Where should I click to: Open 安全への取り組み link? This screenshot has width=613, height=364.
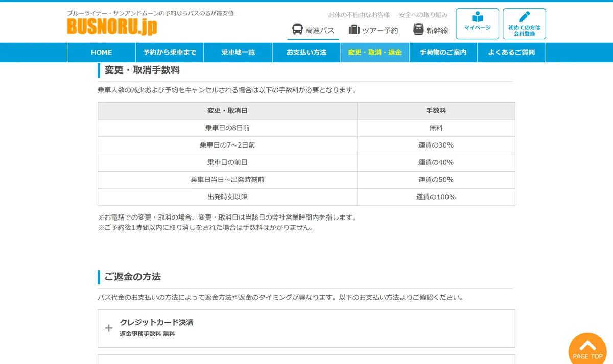(x=423, y=15)
